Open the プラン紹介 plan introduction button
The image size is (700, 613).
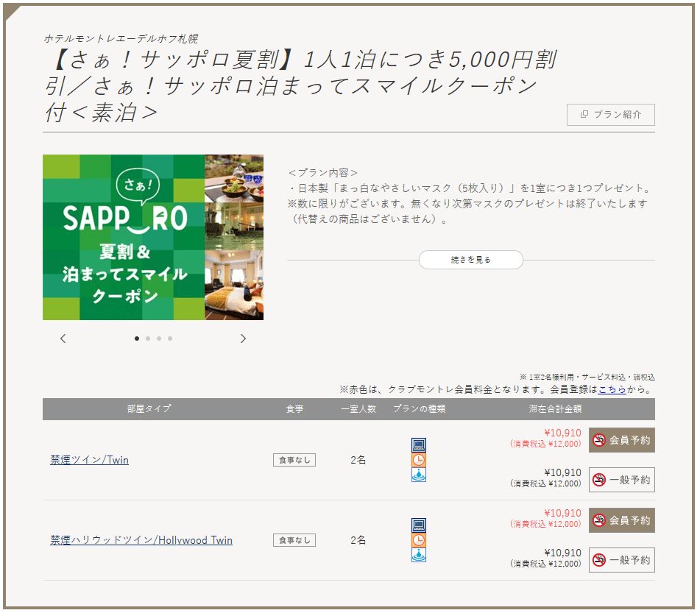click(x=610, y=115)
